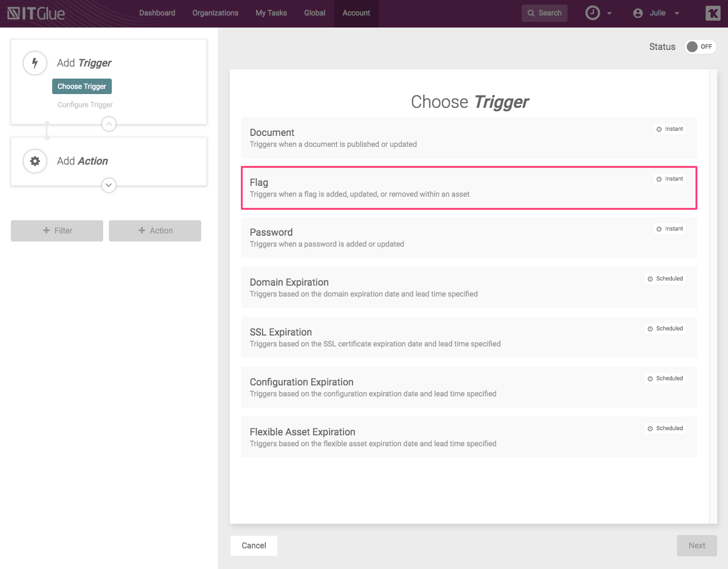Click the plus icon on Filter button
The height and width of the screenshot is (569, 728).
click(46, 231)
